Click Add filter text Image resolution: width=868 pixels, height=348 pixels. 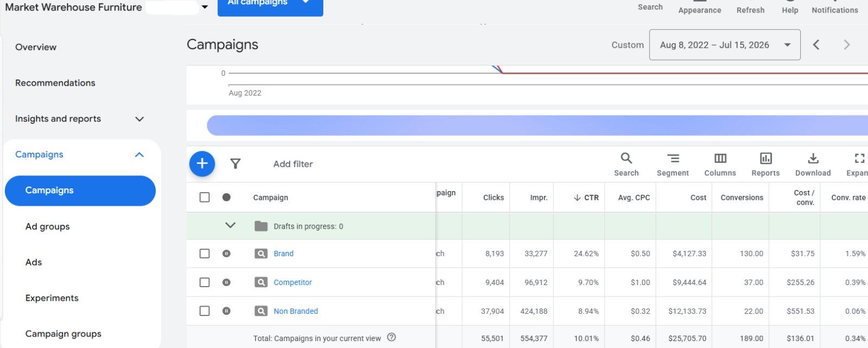293,164
